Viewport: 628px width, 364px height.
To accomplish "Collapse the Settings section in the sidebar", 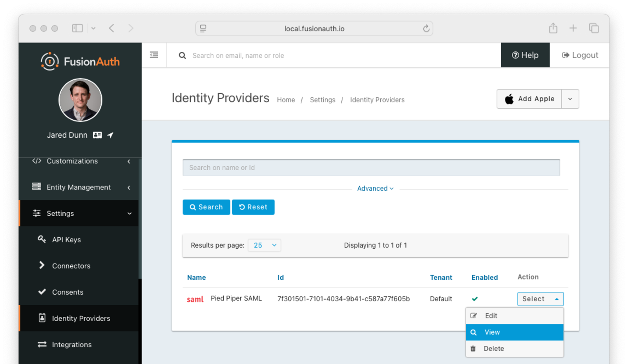I will pos(130,213).
